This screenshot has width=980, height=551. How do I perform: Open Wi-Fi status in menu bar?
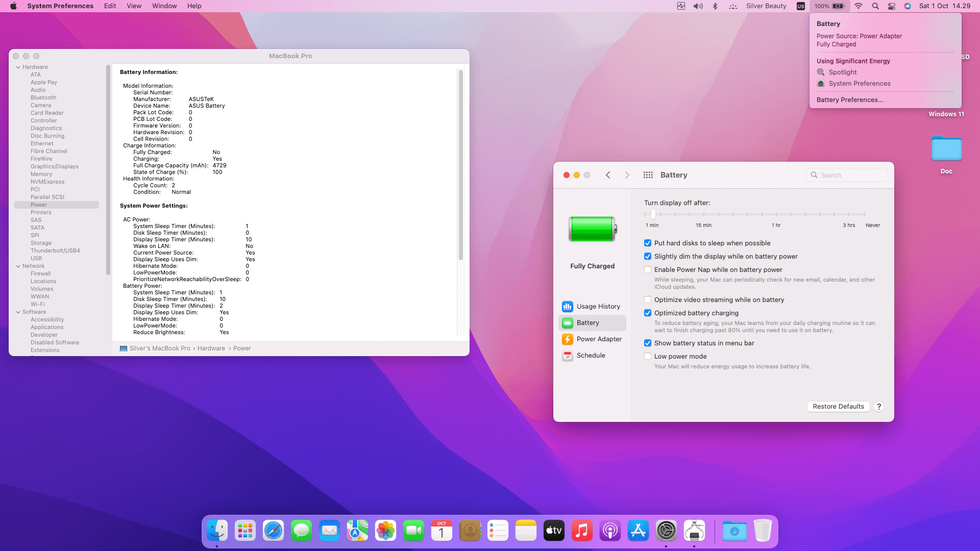[x=859, y=6]
